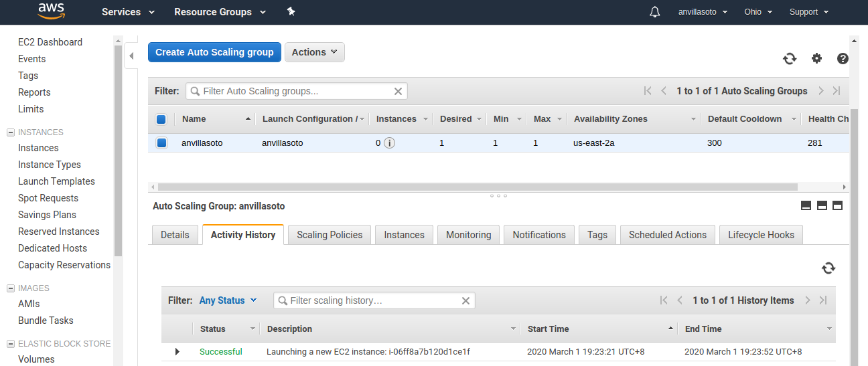Open table settings gear icon
The width and height of the screenshot is (868, 366).
point(816,58)
